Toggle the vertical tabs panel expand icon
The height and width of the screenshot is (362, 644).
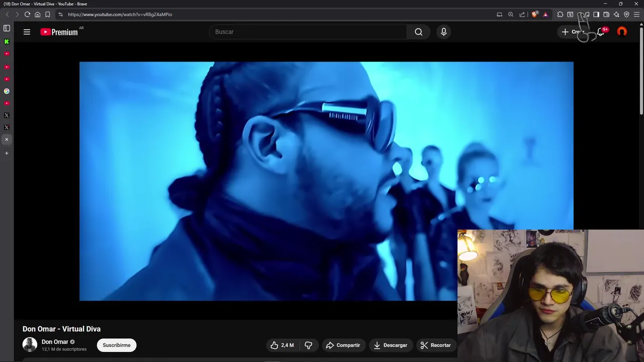[x=7, y=28]
